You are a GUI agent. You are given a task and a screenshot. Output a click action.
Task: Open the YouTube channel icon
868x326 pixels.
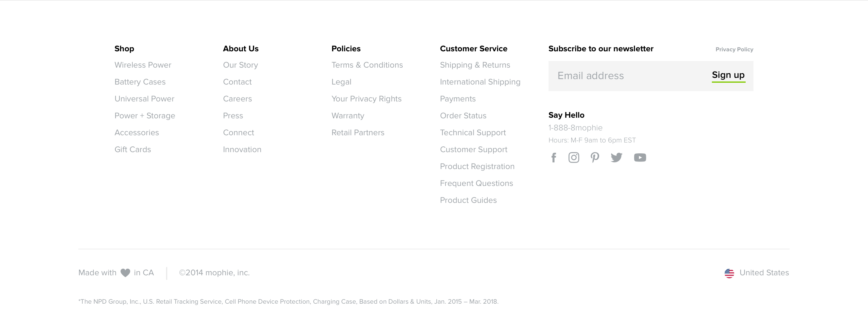point(640,158)
